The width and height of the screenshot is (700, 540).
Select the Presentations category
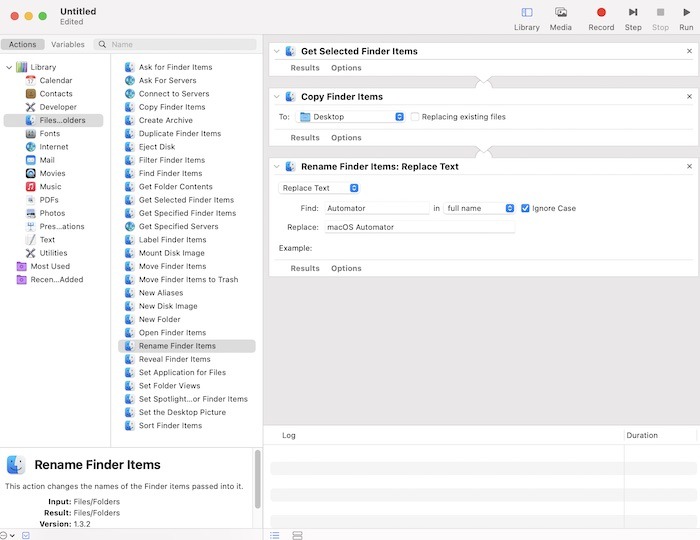(62, 226)
